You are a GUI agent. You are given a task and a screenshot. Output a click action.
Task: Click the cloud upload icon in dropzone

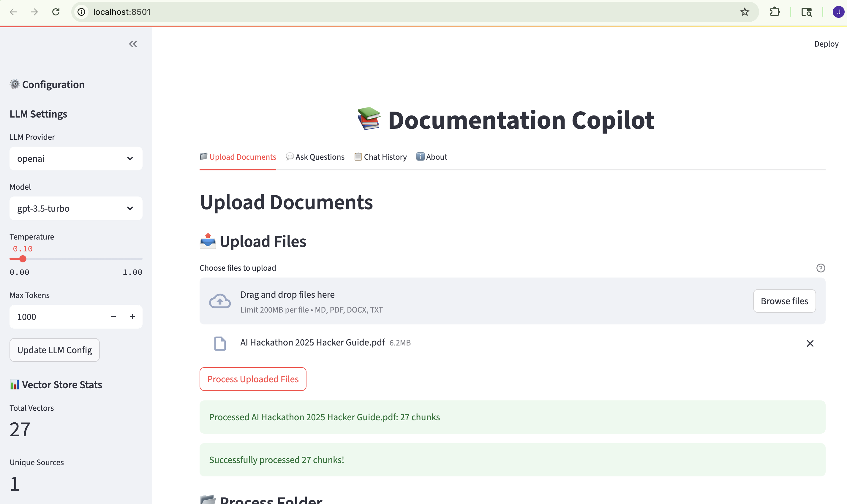[x=220, y=301]
